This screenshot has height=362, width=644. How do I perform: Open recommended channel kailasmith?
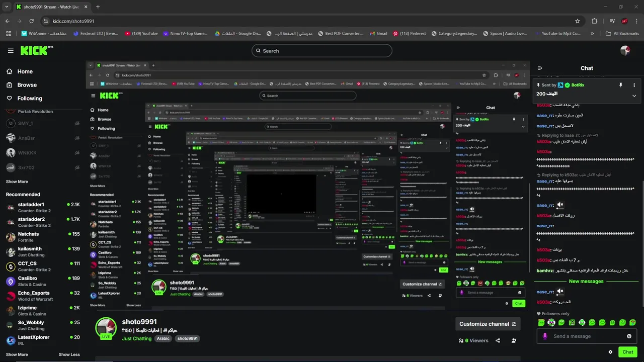point(43,251)
